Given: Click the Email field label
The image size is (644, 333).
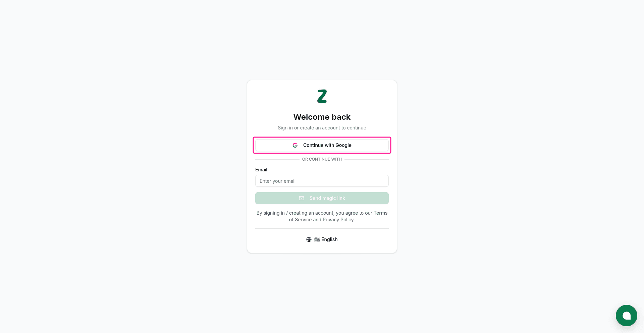Looking at the screenshot, I should (261, 169).
